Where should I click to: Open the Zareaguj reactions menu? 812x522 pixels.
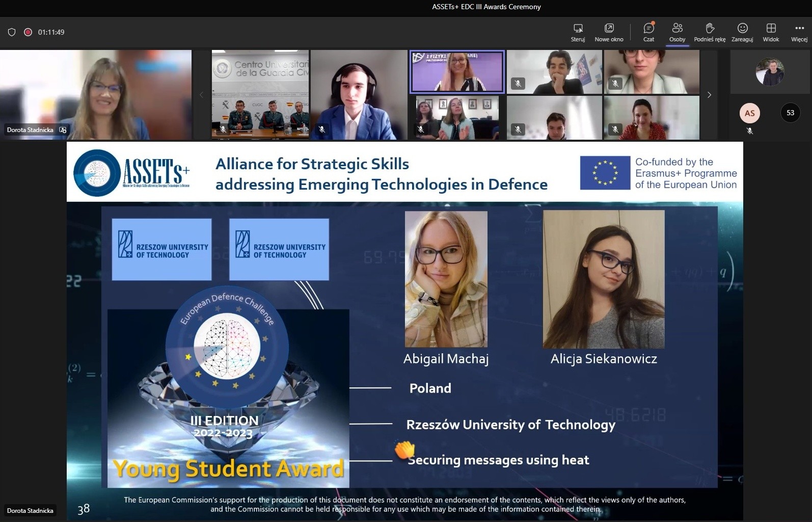pyautogui.click(x=742, y=32)
